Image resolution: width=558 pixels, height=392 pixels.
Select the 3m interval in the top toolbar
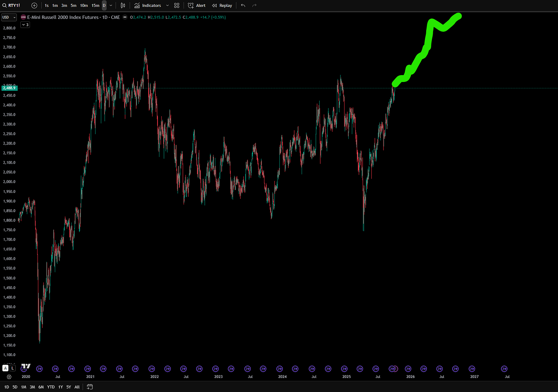(x=64, y=5)
